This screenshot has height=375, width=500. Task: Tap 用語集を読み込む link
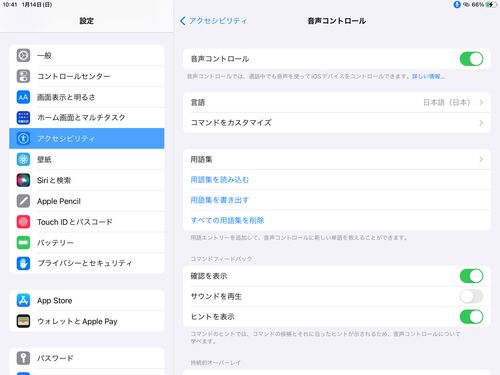(x=220, y=180)
